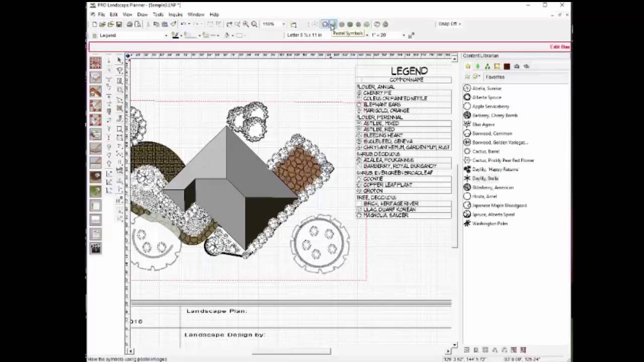Viewport: 644px width, 362px height.
Task: Click the yellow folder icon in Content Librarian
Action: click(x=468, y=66)
